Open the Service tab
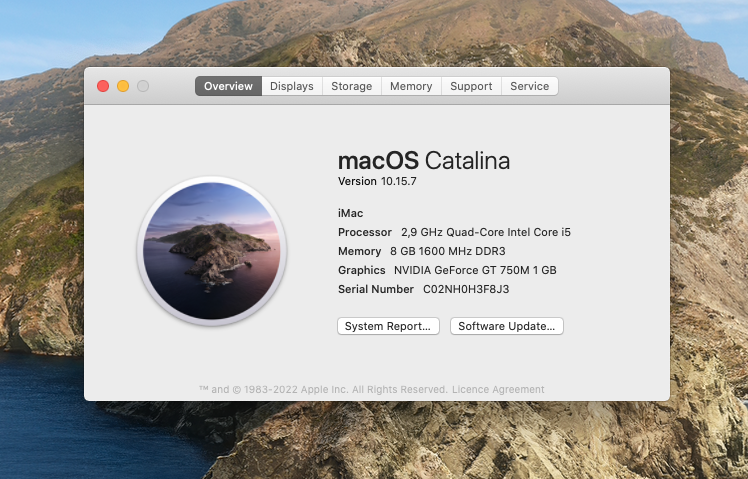748x479 pixels. point(530,86)
